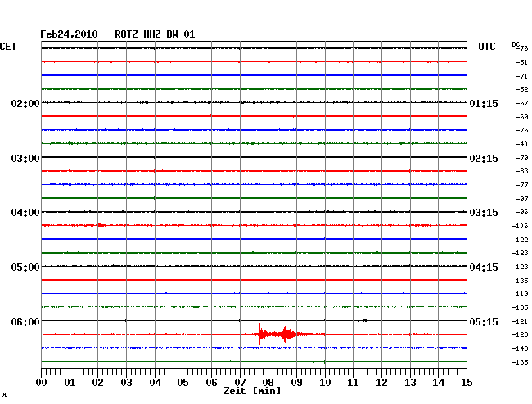Click the 03:15 UTC time label
Viewport: 532px width, 404px height.
(484, 213)
